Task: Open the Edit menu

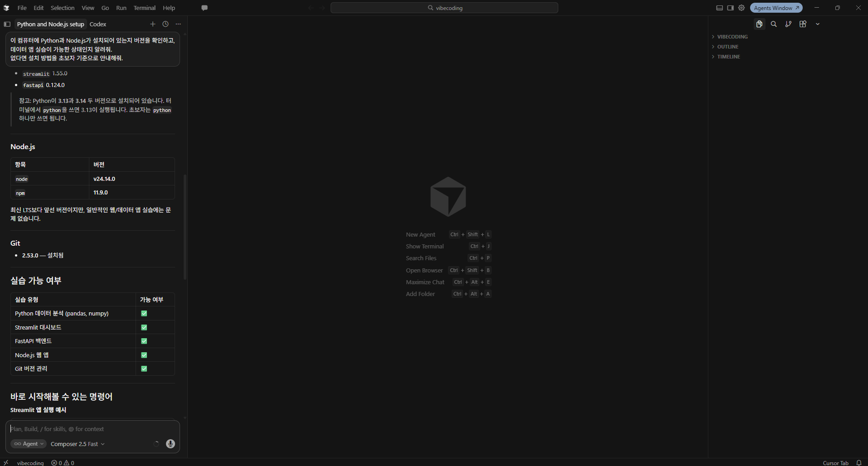Action: point(39,8)
